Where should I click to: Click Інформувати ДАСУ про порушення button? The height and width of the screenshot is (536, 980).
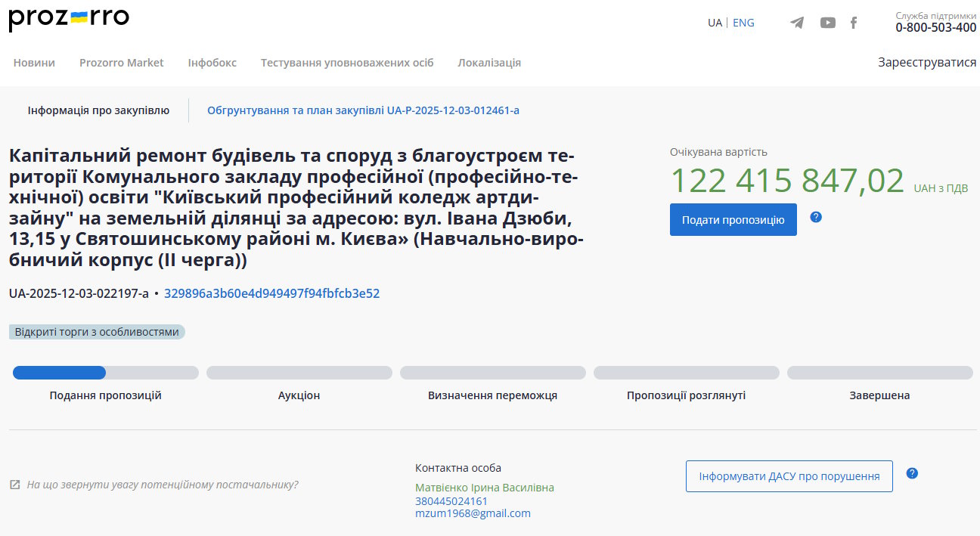coord(789,476)
